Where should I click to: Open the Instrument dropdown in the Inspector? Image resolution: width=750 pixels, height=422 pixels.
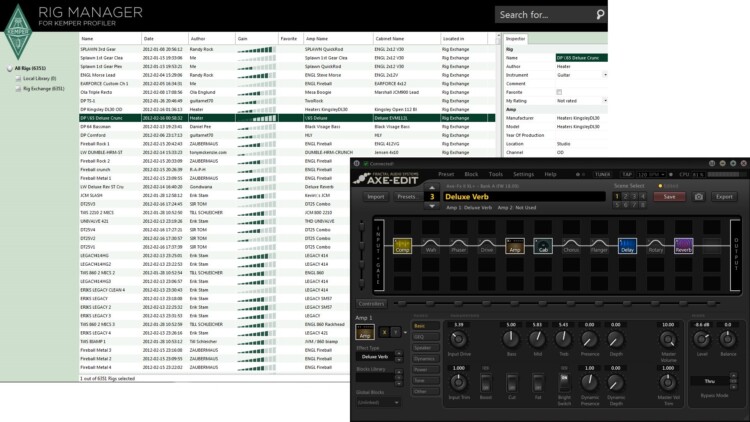[x=605, y=75]
